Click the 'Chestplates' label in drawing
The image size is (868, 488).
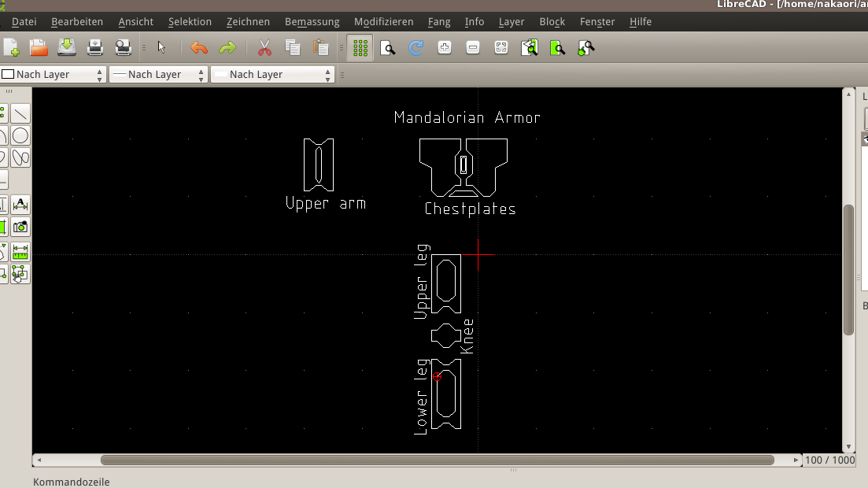470,209
